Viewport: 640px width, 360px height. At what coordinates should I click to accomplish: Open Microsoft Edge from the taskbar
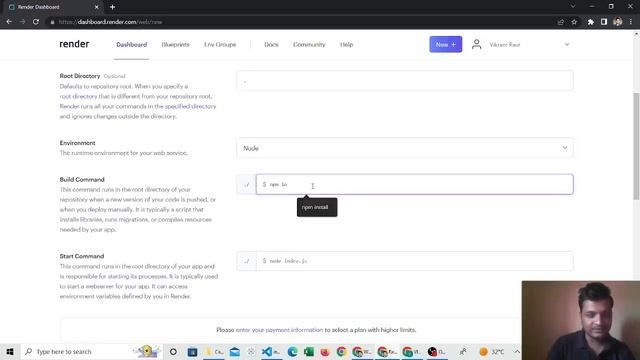(292, 351)
